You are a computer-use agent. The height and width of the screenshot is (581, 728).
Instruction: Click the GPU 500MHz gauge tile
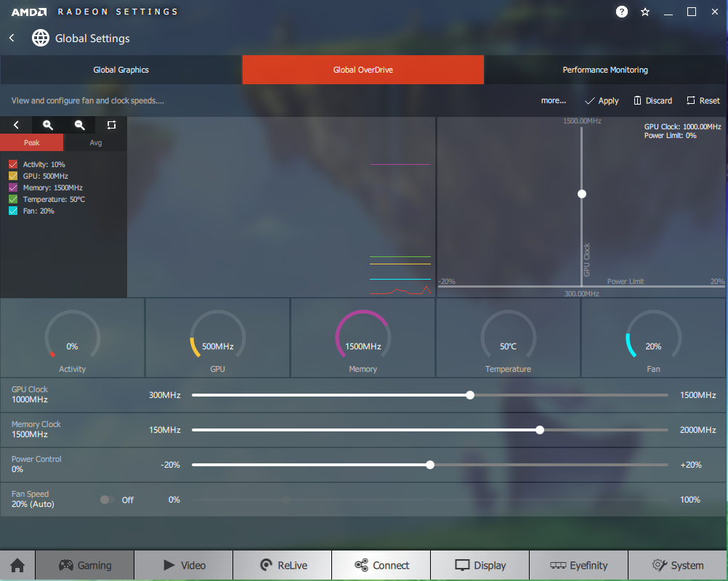pos(218,338)
